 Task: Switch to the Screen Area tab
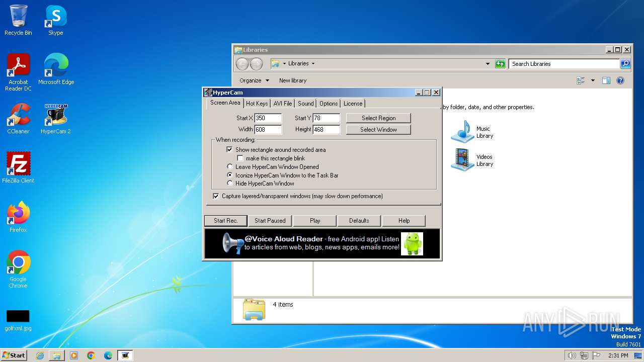[x=225, y=103]
